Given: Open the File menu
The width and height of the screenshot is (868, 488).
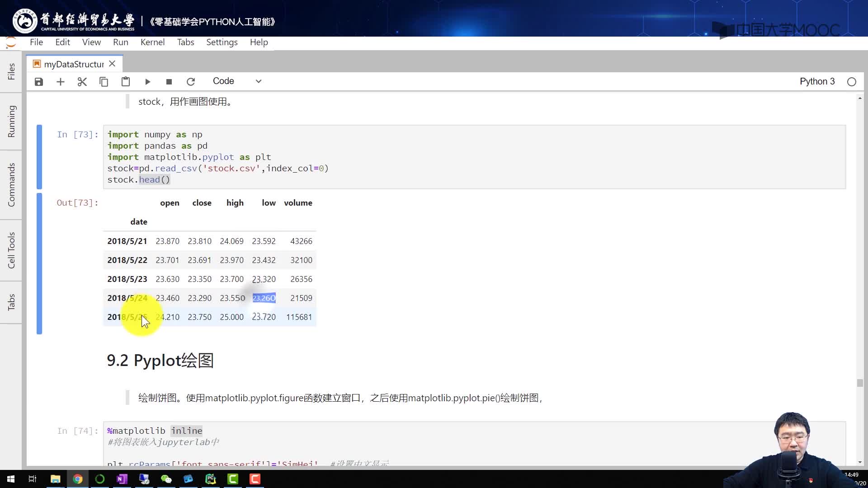Looking at the screenshot, I should tap(36, 42).
